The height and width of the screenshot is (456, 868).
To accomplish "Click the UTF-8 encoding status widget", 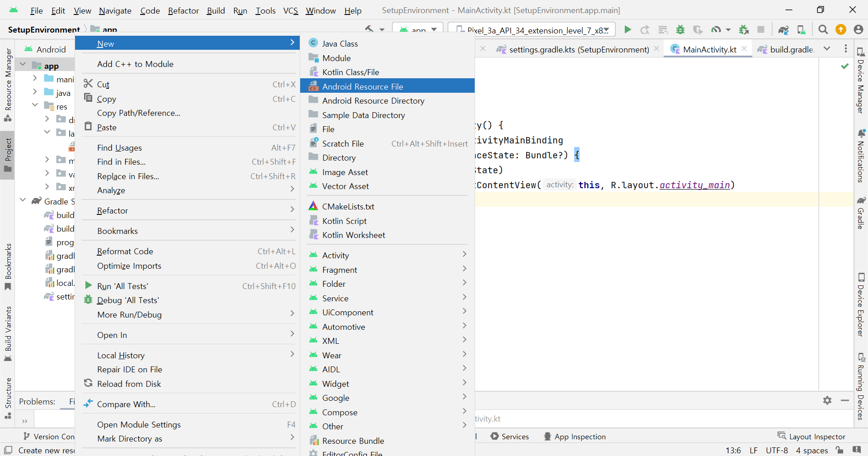I will (777, 450).
